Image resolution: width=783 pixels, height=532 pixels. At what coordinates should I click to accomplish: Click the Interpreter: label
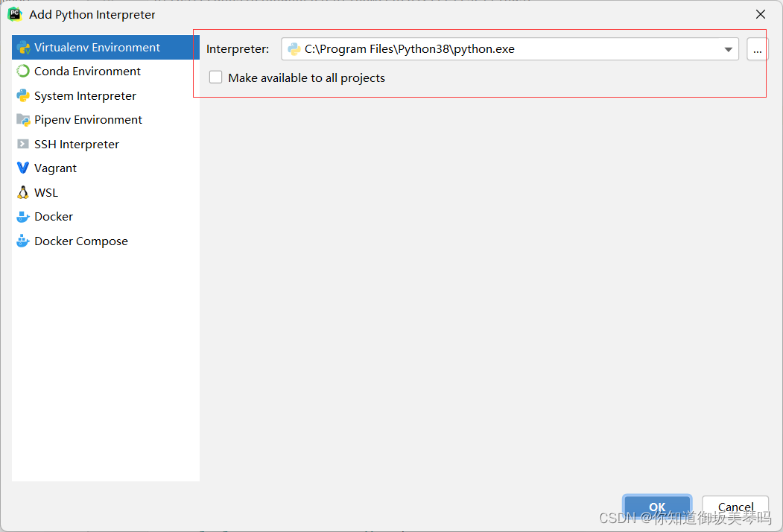[x=237, y=49]
